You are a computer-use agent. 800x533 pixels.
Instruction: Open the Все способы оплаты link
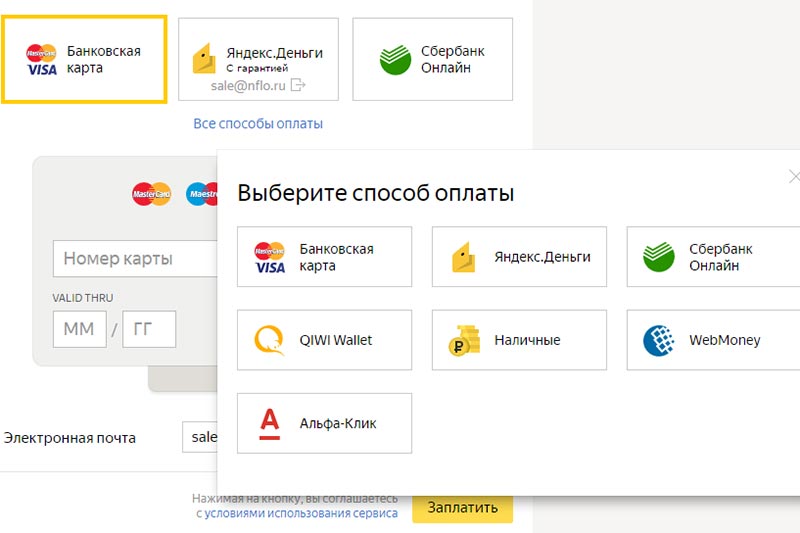[258, 123]
